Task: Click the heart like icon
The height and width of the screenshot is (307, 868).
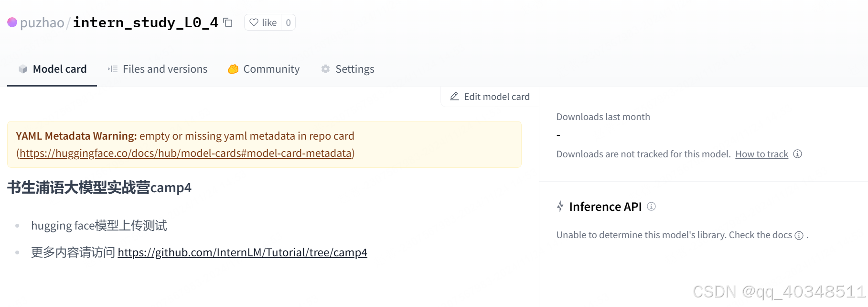Action: tap(254, 22)
